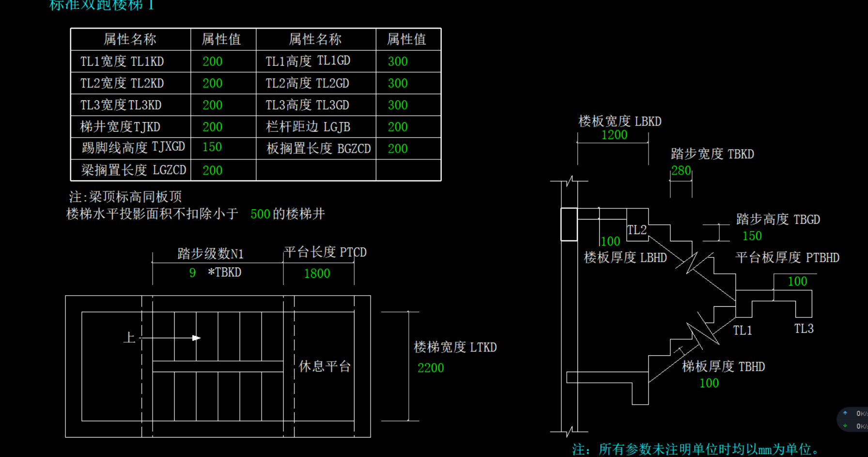Click the label '楼板厚度 LBHD'
This screenshot has height=457, width=868.
point(625,257)
